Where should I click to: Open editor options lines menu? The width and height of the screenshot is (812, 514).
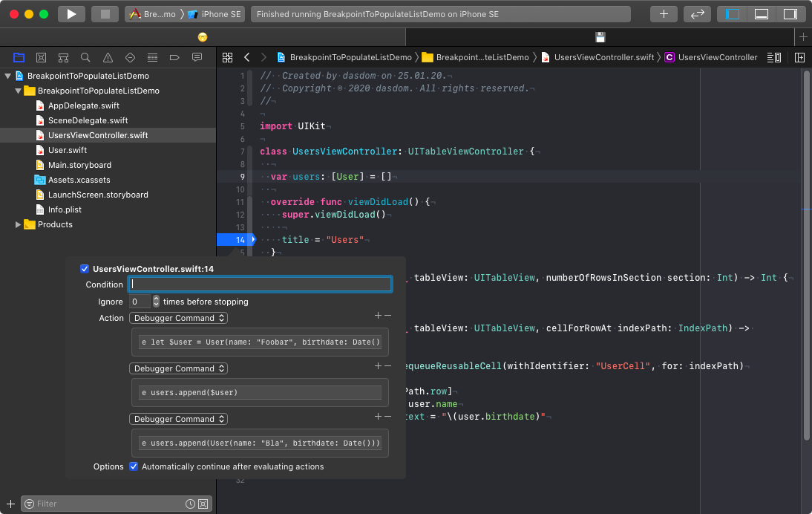pyautogui.click(x=773, y=57)
